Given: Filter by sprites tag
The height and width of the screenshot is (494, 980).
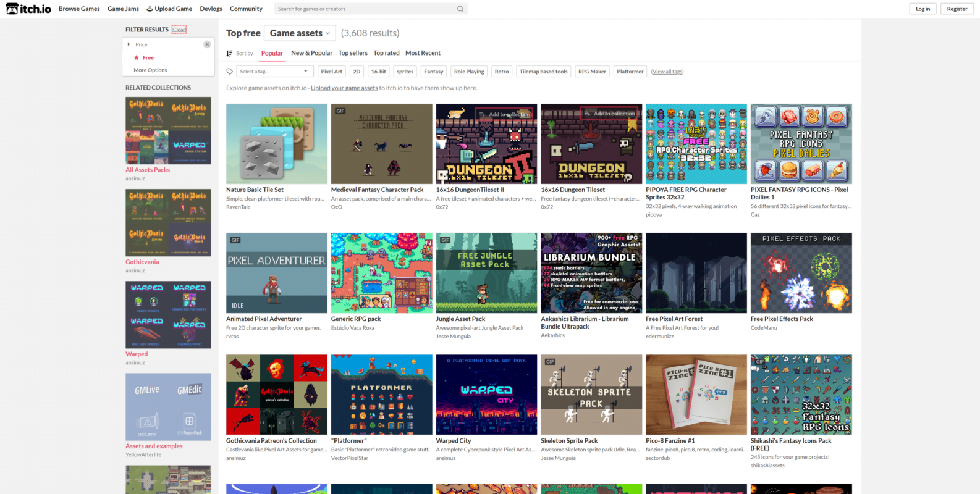Looking at the screenshot, I should tap(405, 72).
